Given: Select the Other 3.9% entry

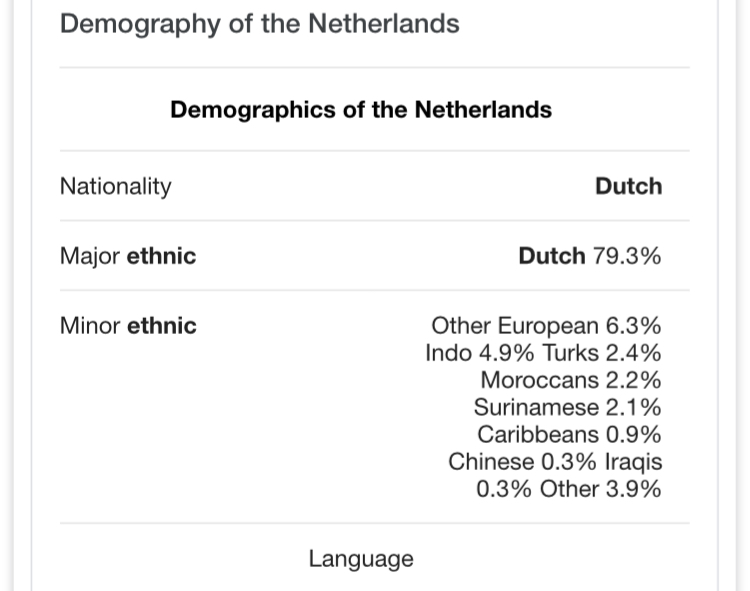Looking at the screenshot, I should (x=601, y=490).
